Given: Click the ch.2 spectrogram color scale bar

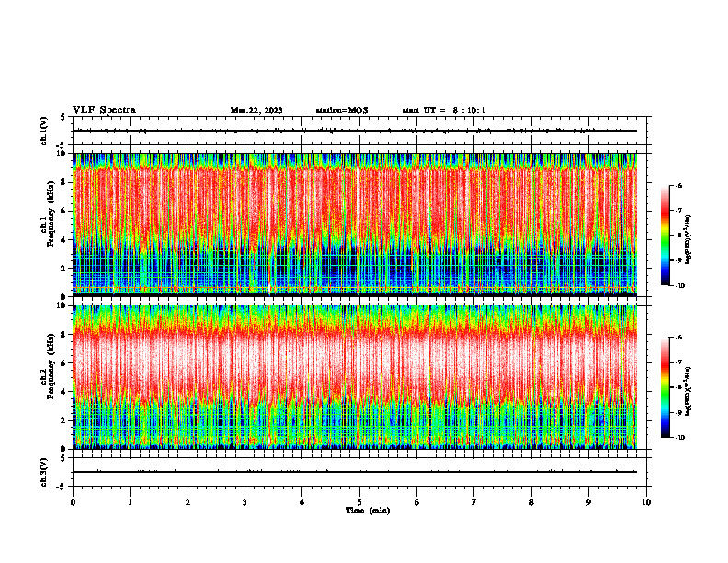Looking at the screenshot, I should [x=665, y=387].
